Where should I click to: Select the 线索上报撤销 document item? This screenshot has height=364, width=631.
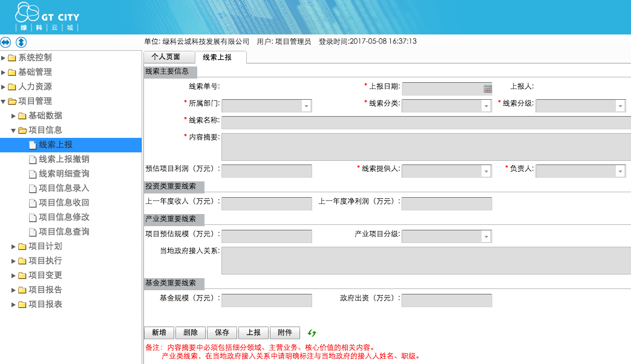[64, 159]
